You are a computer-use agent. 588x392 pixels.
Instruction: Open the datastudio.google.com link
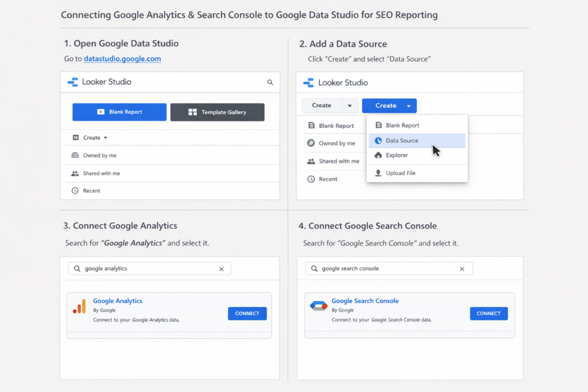[x=122, y=59]
